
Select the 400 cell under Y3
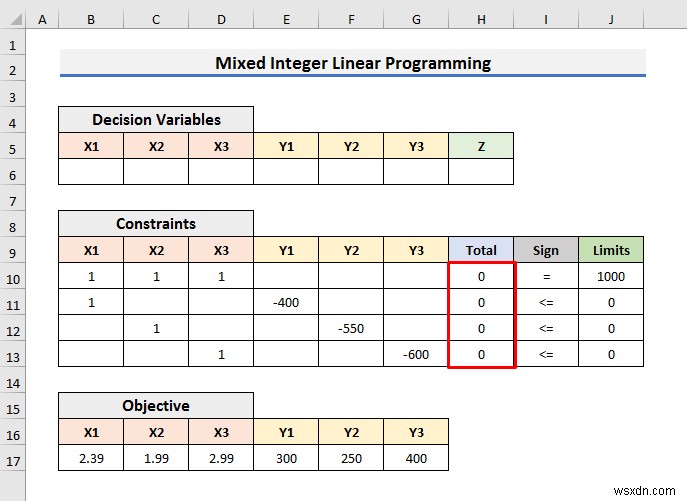(x=416, y=458)
